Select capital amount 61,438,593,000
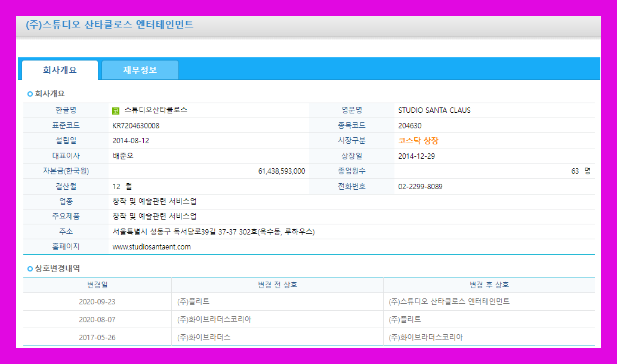The height and width of the screenshot is (364, 617). pyautogui.click(x=281, y=171)
